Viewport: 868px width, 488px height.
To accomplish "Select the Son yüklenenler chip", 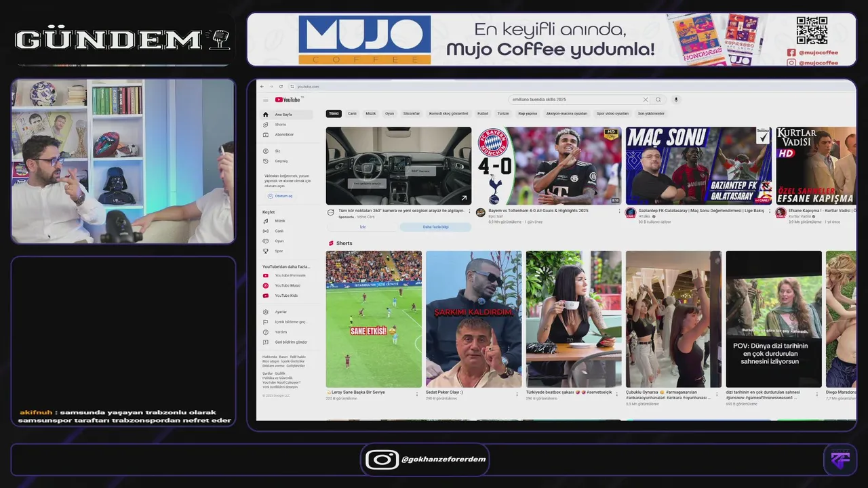I will (x=651, y=114).
